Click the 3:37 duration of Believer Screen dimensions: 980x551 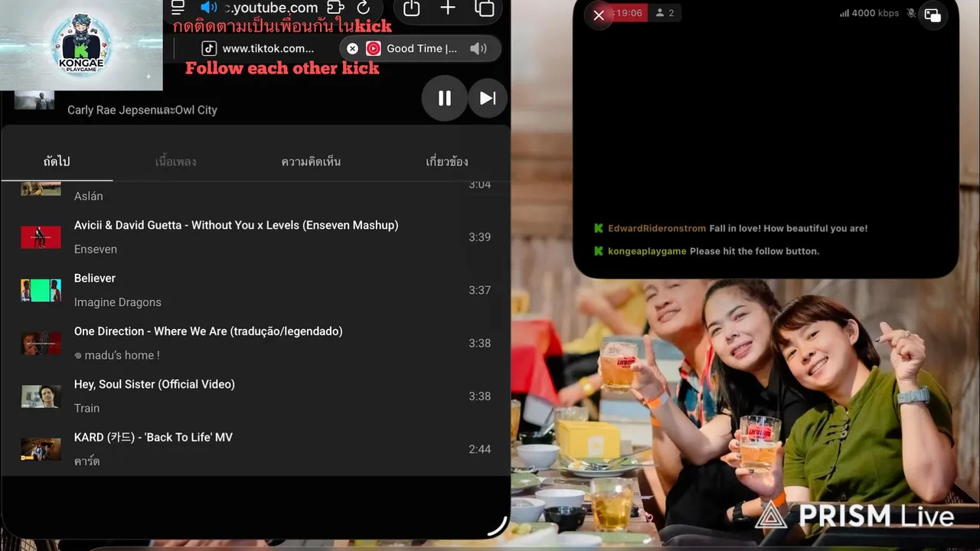479,290
